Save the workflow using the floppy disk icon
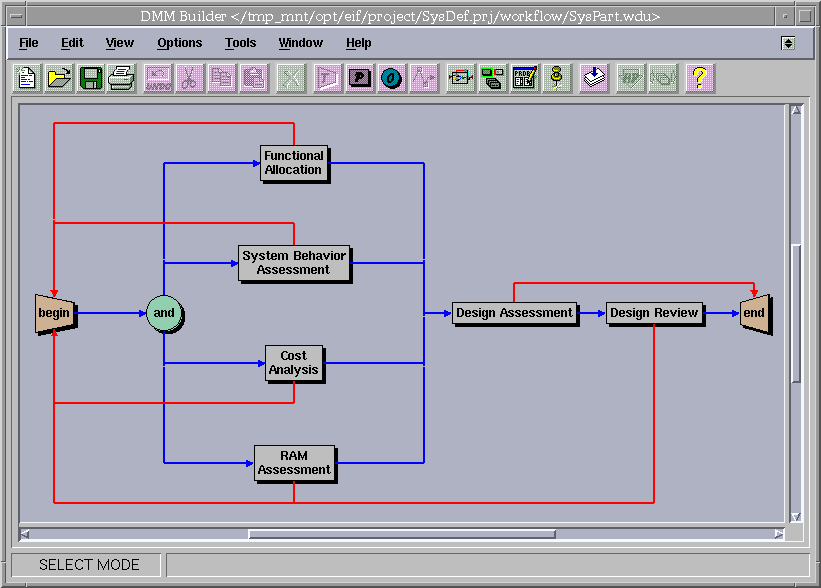 pos(91,77)
